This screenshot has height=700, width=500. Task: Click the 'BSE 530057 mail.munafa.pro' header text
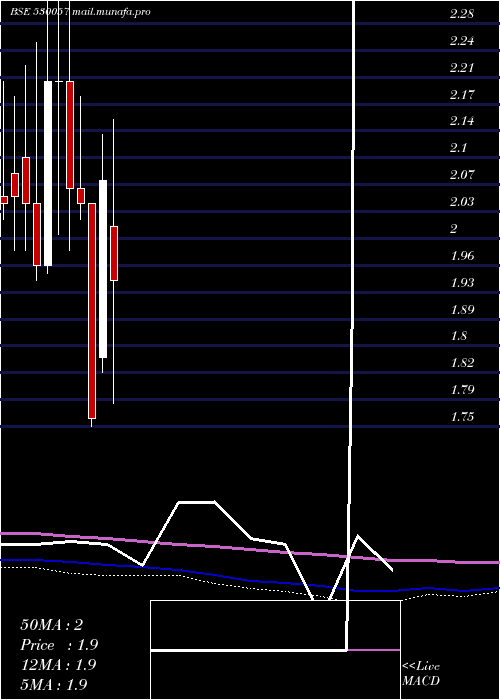coord(80,12)
